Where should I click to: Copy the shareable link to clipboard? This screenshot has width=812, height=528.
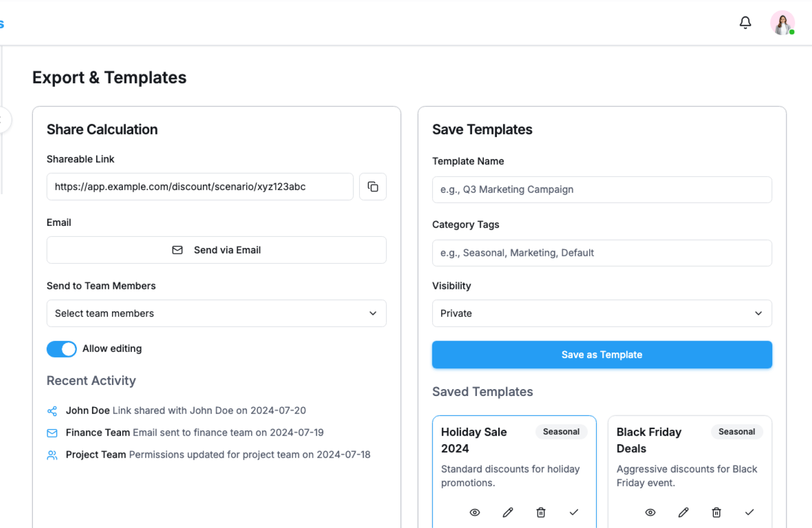point(373,187)
